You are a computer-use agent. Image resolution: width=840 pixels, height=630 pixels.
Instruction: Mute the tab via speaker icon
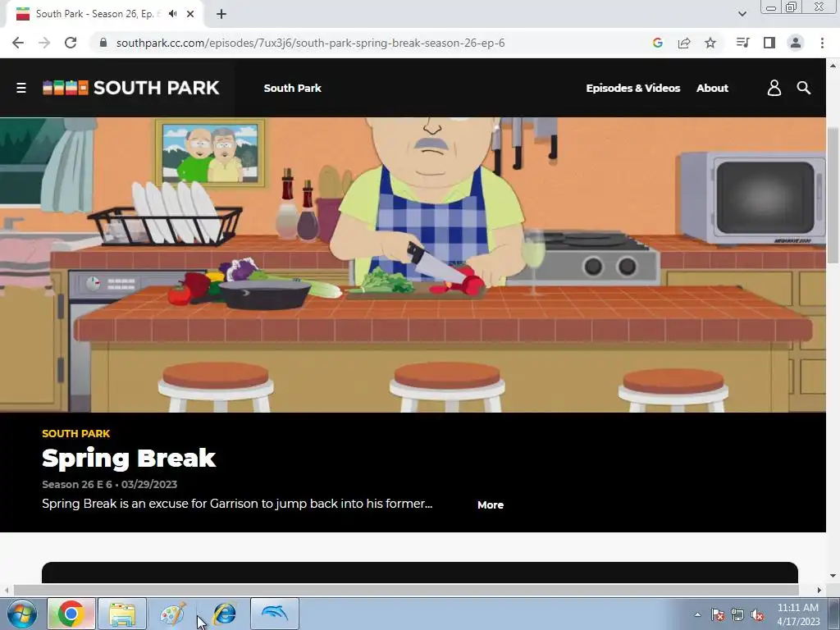click(172, 14)
